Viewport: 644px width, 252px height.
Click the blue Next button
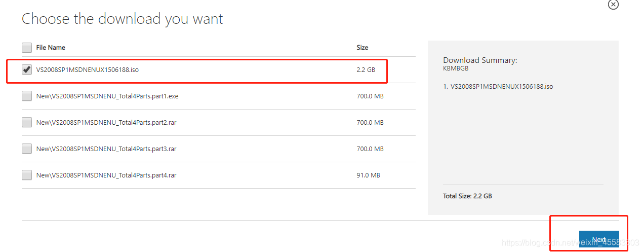(599, 239)
